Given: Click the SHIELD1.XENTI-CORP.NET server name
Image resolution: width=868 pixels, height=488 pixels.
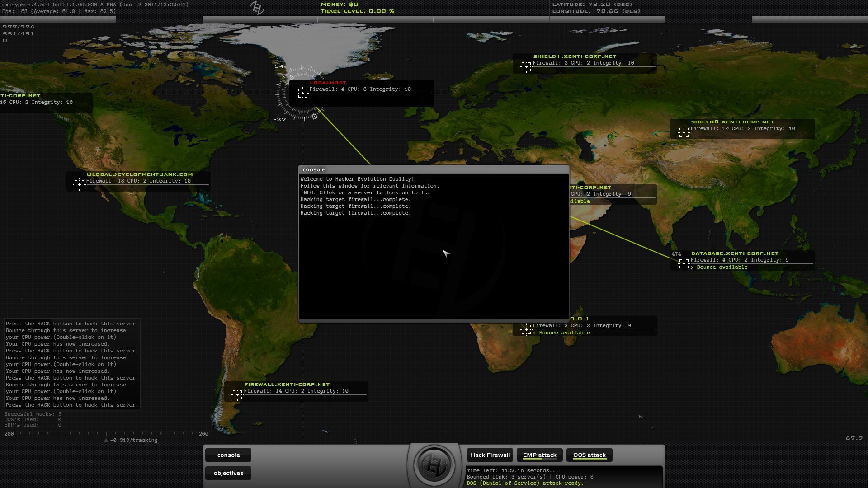Looking at the screenshot, I should coord(575,56).
